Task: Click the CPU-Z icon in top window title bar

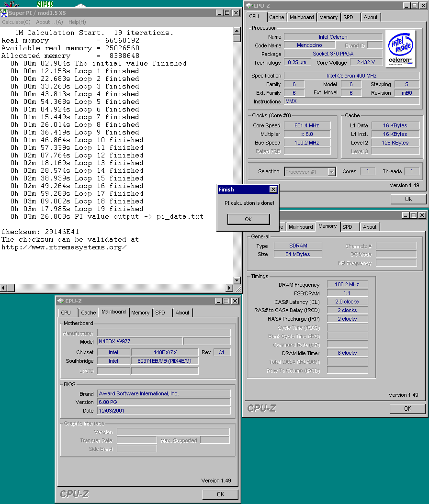Action: 249,5
